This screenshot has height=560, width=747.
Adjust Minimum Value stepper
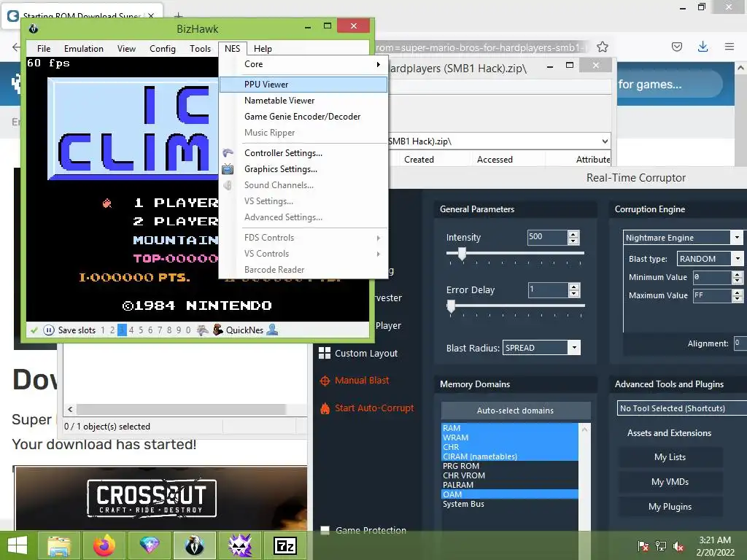738,277
